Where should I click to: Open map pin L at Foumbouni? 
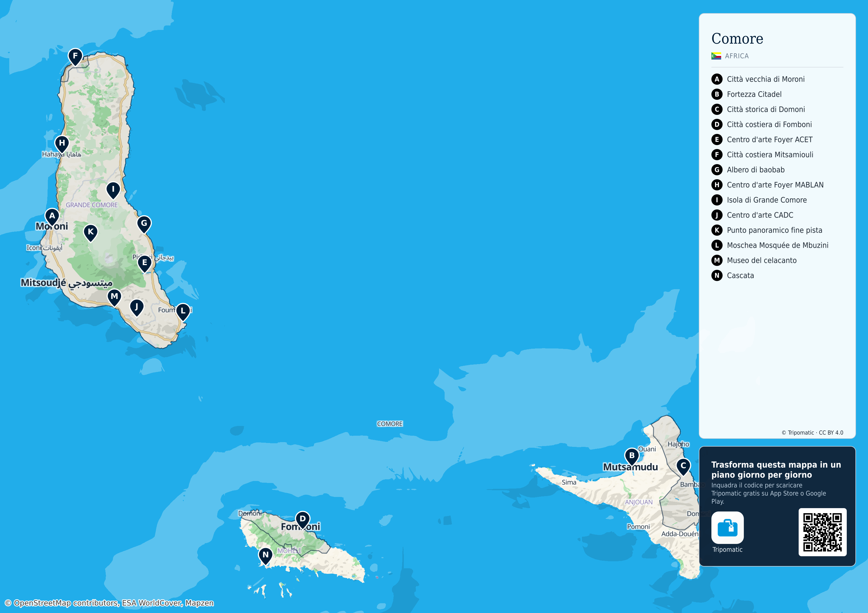(x=183, y=312)
